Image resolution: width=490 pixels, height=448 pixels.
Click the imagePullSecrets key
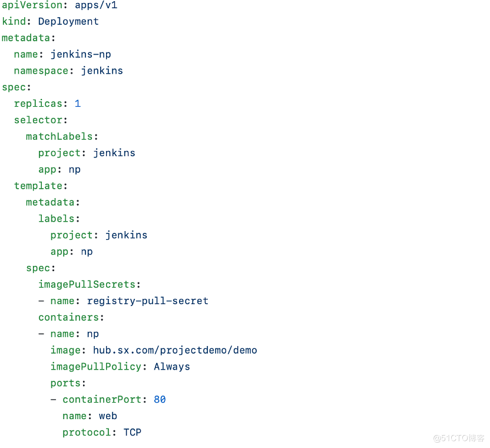tap(87, 284)
